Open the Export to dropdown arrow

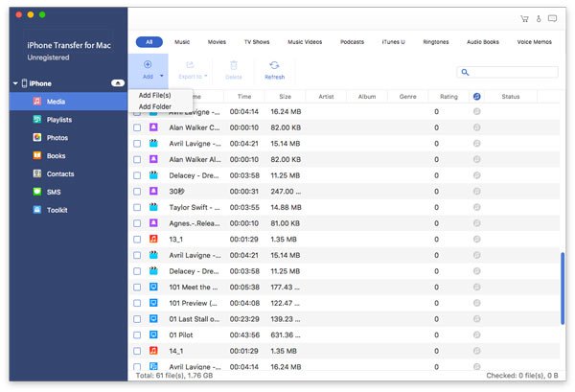206,76
